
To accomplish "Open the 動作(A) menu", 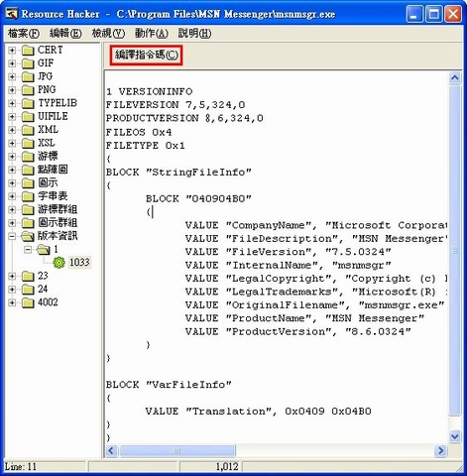I will point(151,33).
